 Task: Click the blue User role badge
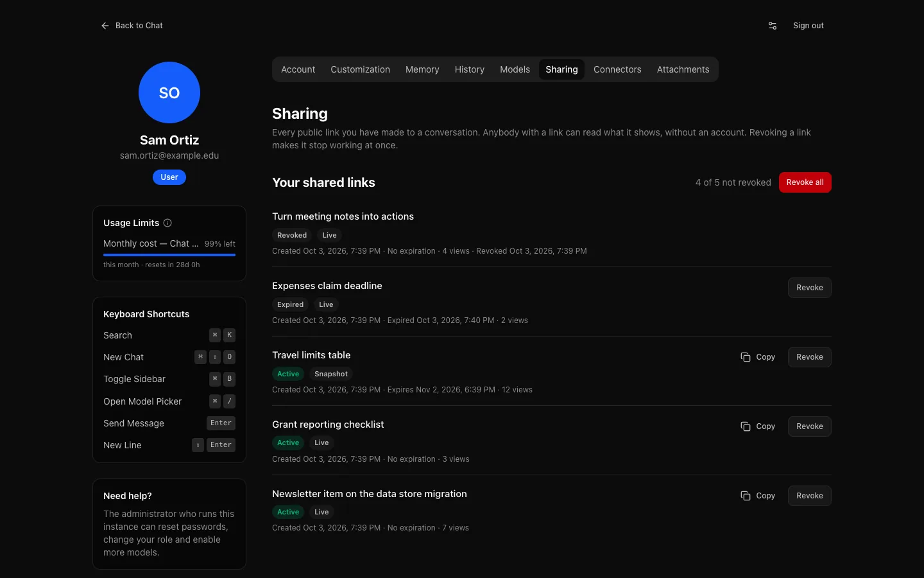(x=169, y=177)
